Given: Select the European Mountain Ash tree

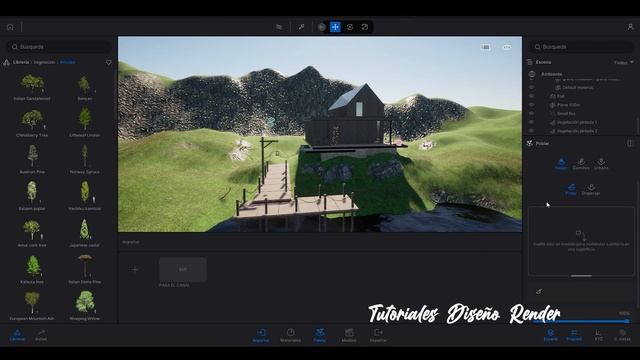Looking at the screenshot, I should (32, 306).
